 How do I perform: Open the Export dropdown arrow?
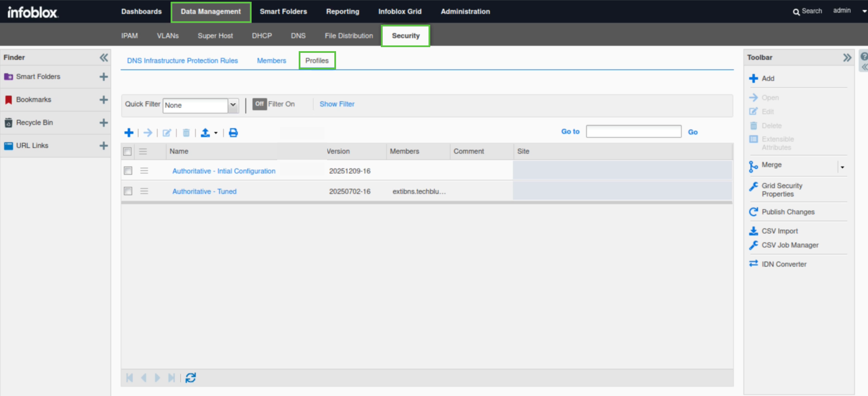tap(216, 133)
